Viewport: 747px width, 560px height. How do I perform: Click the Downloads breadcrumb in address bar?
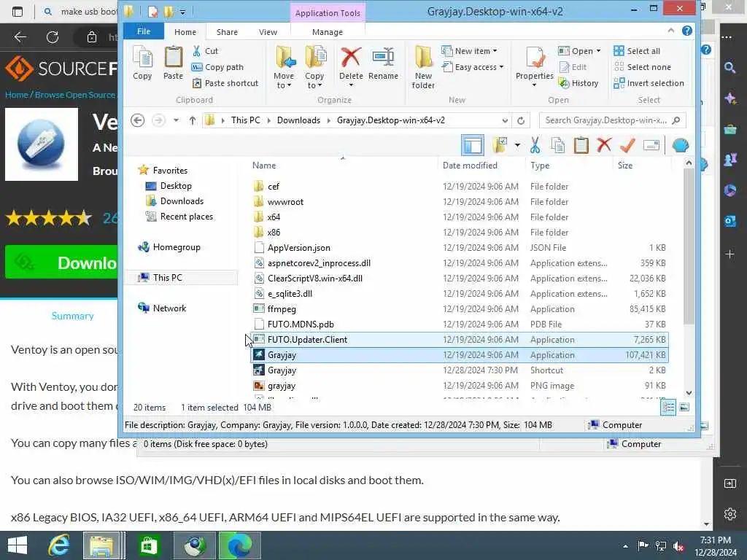click(298, 120)
